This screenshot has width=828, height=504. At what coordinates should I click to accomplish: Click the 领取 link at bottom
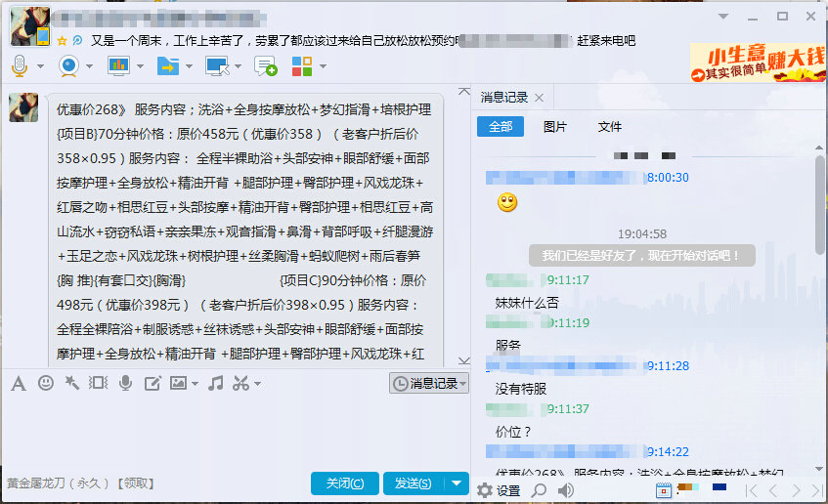point(135,483)
